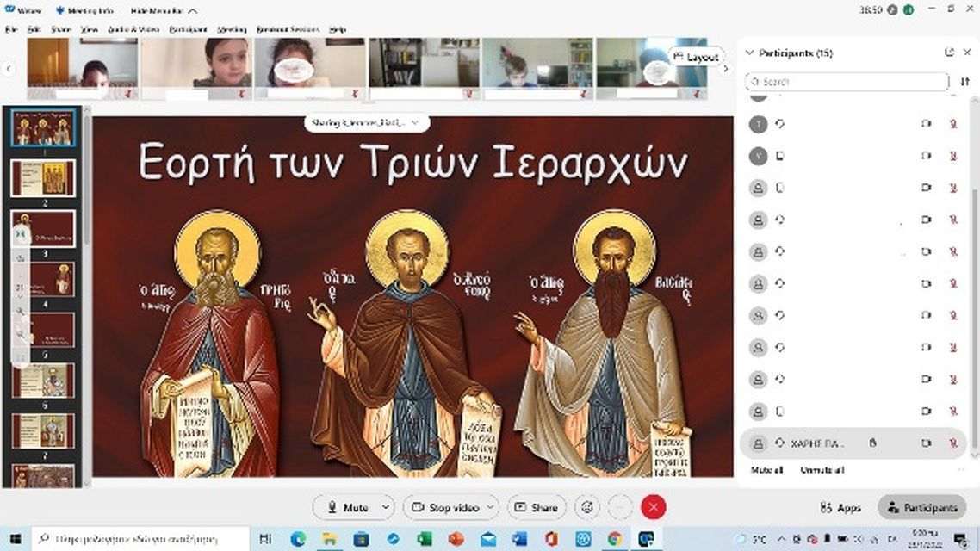Screen dimensions: 980x551
Task: Close the Participants panel
Action: point(967,53)
